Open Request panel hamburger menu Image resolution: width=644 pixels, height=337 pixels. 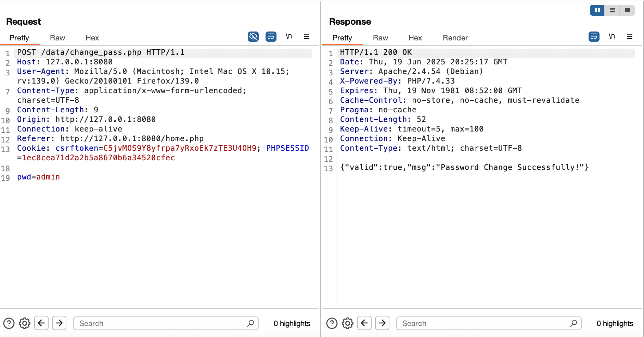point(307,36)
